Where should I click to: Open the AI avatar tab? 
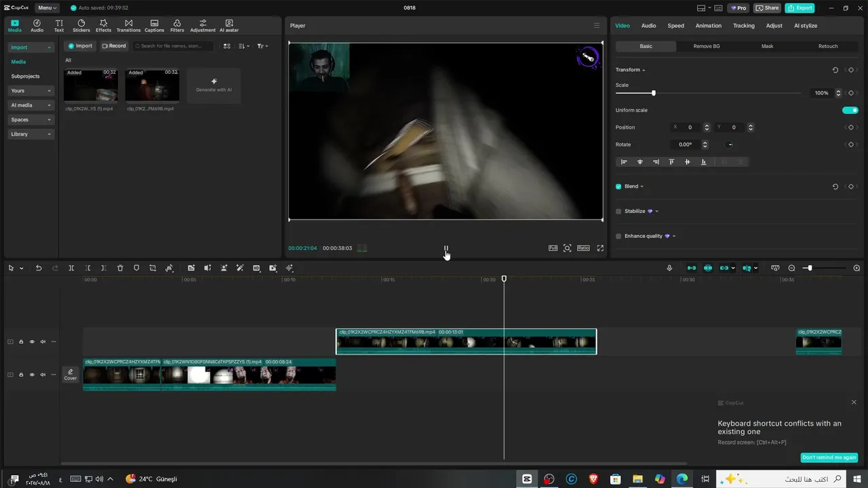[x=229, y=26]
